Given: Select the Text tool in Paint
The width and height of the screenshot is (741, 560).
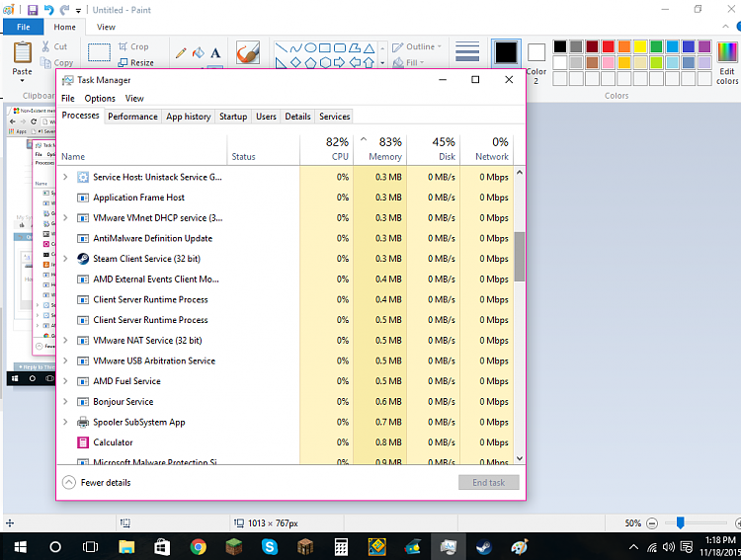Looking at the screenshot, I should (x=215, y=52).
